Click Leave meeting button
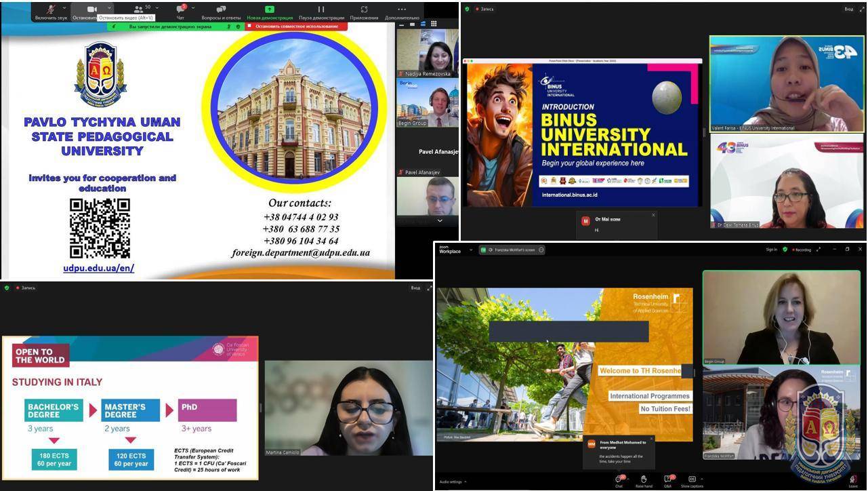 click(x=853, y=482)
